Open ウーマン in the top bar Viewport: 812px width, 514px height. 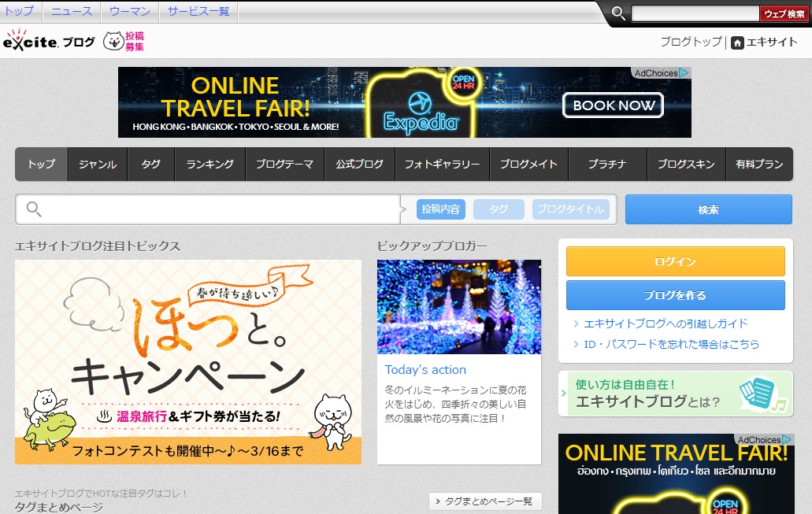click(130, 11)
